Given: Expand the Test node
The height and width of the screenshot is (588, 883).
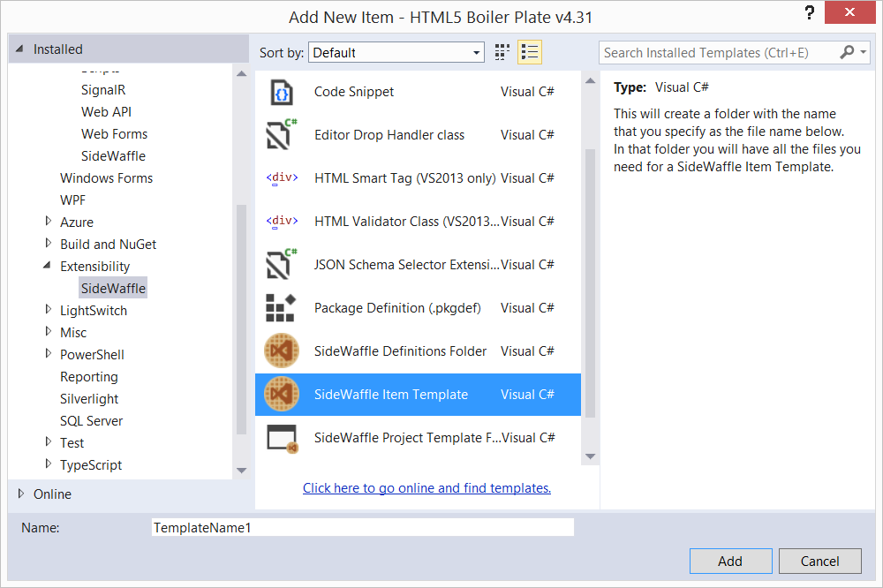Looking at the screenshot, I should [x=49, y=442].
